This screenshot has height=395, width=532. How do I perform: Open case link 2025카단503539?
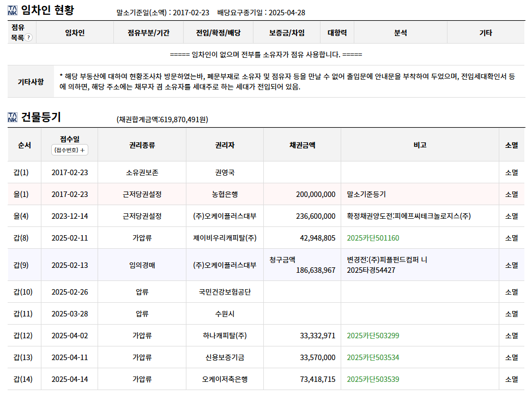pyautogui.click(x=373, y=379)
